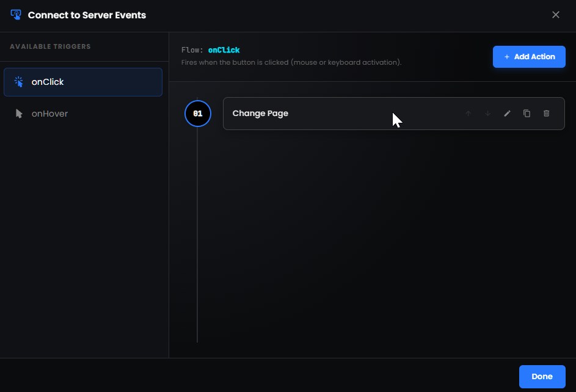
Task: Click the Change Page action title text
Action: [260, 113]
